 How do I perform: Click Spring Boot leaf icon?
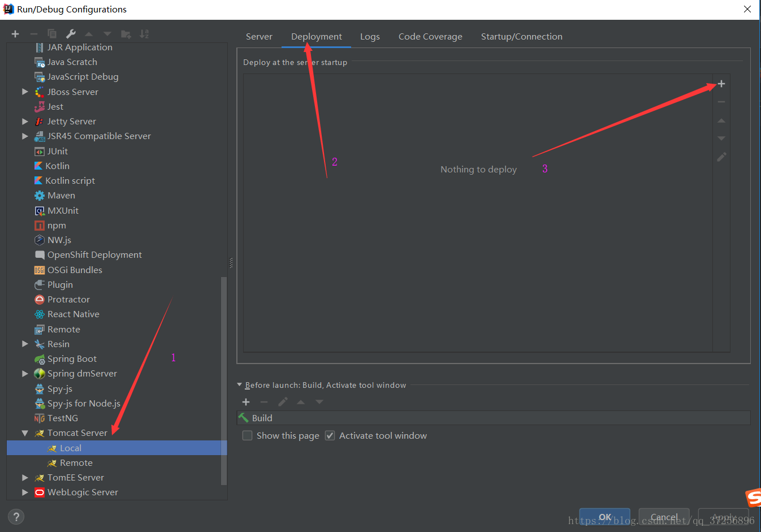[x=40, y=359]
